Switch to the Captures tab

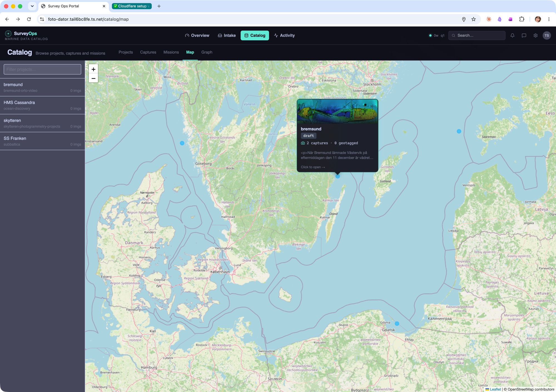coord(148,52)
